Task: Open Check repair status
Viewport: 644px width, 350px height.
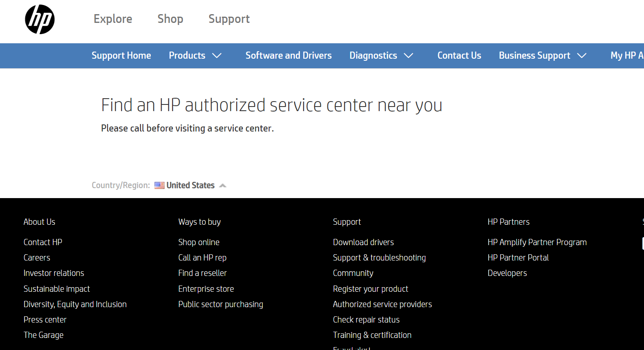Action: point(366,319)
